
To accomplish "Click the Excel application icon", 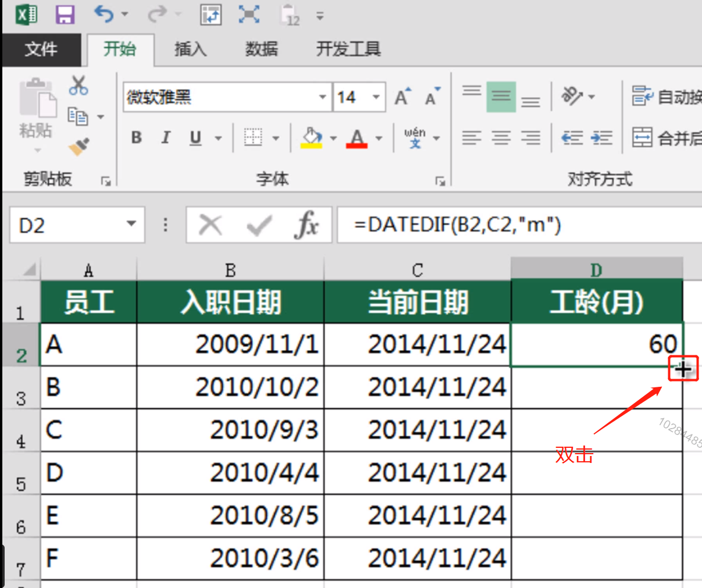I will click(26, 14).
